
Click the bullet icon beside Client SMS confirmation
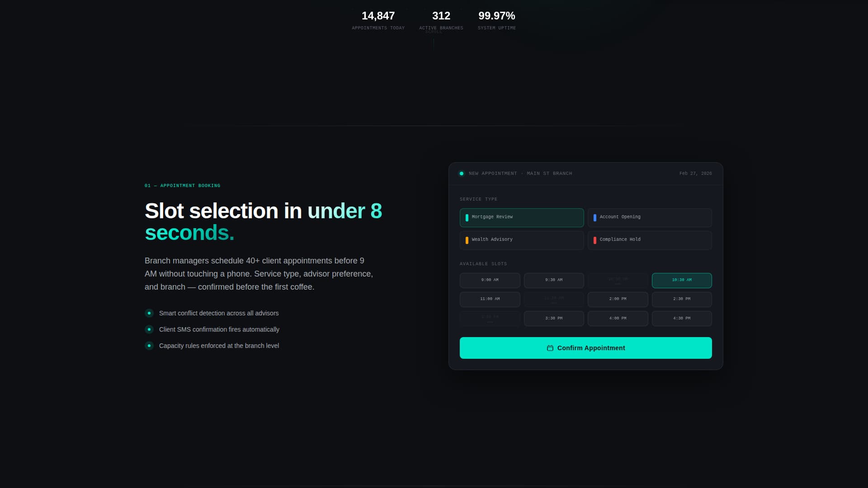(149, 329)
